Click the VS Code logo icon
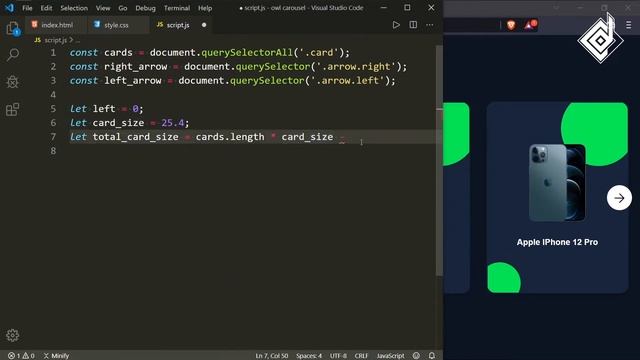Viewport: 640px width, 360px height. (x=9, y=8)
